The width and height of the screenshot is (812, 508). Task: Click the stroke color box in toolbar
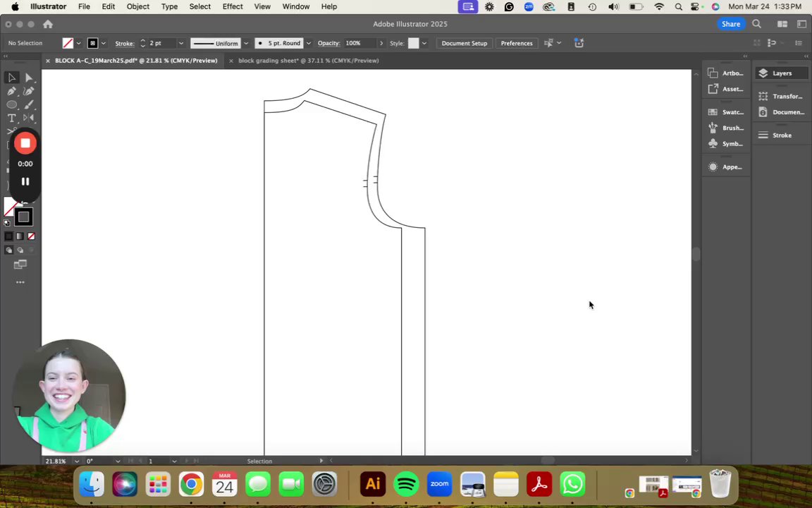tap(24, 217)
